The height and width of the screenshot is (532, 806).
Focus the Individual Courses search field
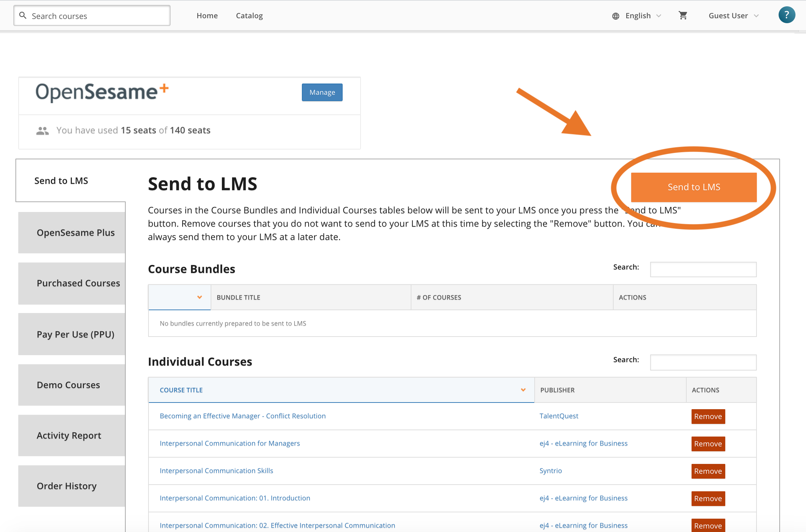[x=703, y=362]
